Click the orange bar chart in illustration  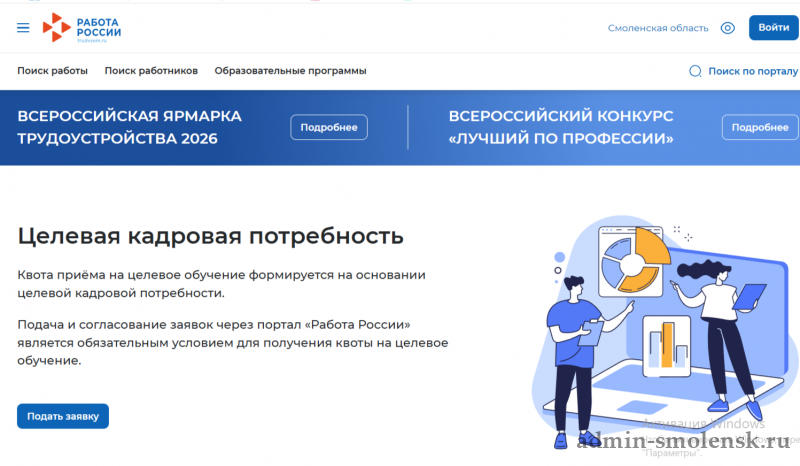(x=665, y=345)
